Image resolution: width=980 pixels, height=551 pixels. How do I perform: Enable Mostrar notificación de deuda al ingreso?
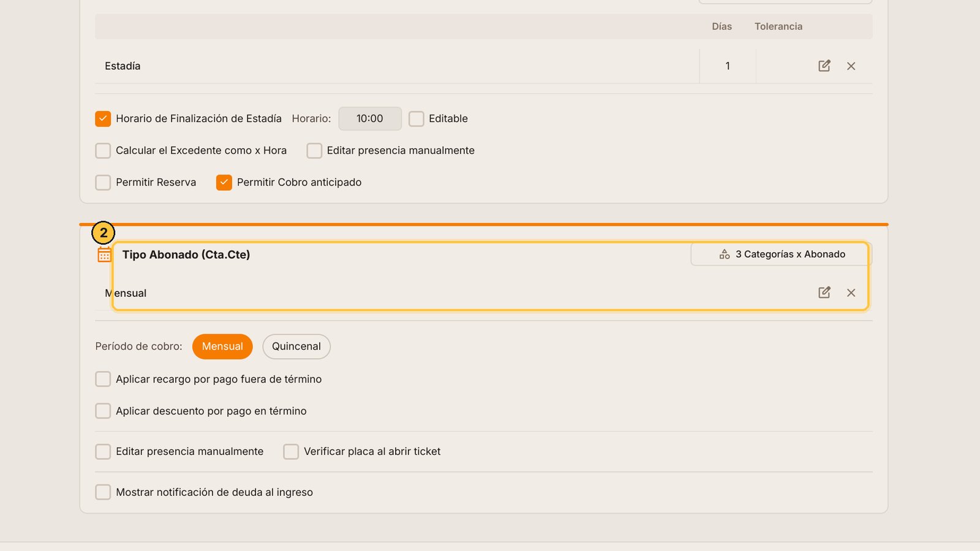103,492
